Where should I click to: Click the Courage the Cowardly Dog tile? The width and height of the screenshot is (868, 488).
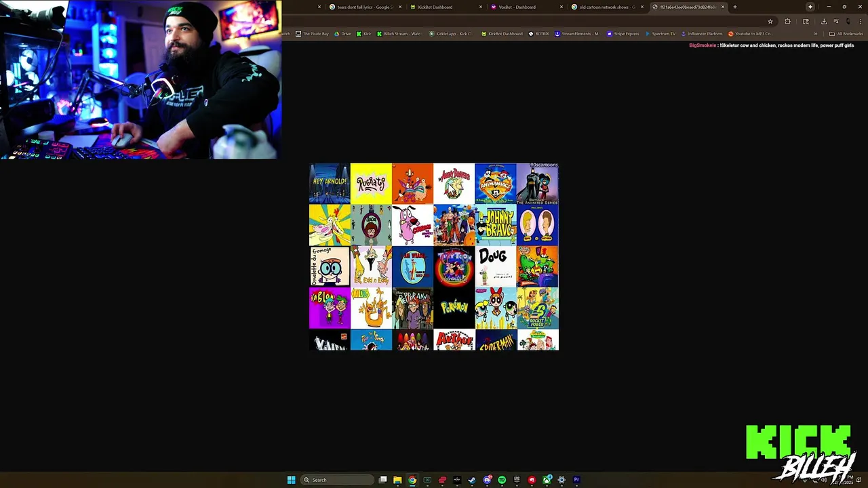(412, 224)
